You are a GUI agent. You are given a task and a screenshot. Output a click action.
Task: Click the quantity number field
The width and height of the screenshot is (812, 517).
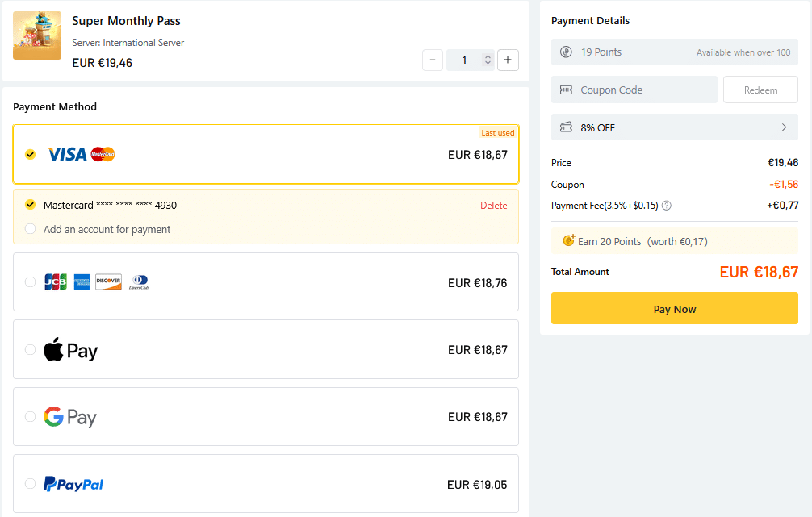pyautogui.click(x=465, y=60)
